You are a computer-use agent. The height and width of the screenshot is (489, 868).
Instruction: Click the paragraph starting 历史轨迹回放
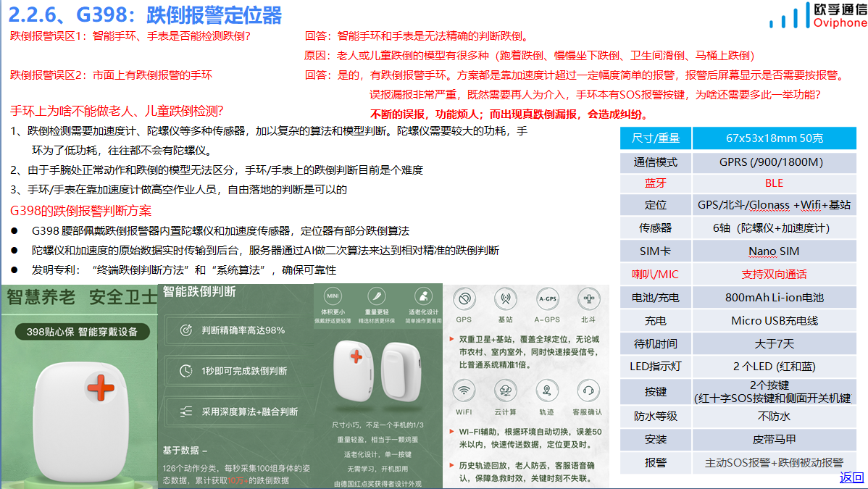pyautogui.click(x=527, y=472)
